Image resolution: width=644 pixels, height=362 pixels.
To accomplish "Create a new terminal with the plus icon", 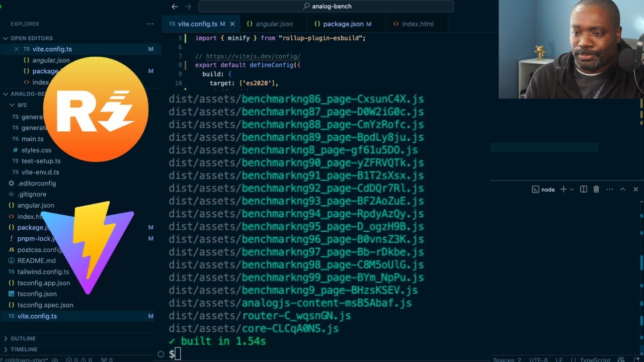I will coord(563,189).
